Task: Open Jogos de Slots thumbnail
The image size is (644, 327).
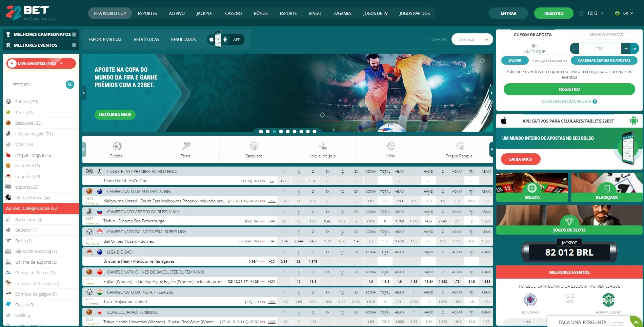Action: point(569,220)
